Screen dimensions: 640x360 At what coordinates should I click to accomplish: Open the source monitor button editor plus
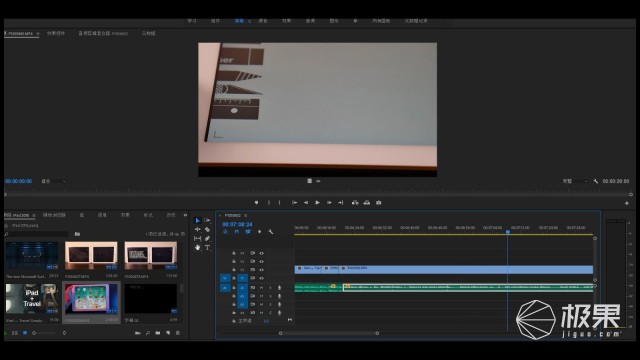click(x=627, y=203)
